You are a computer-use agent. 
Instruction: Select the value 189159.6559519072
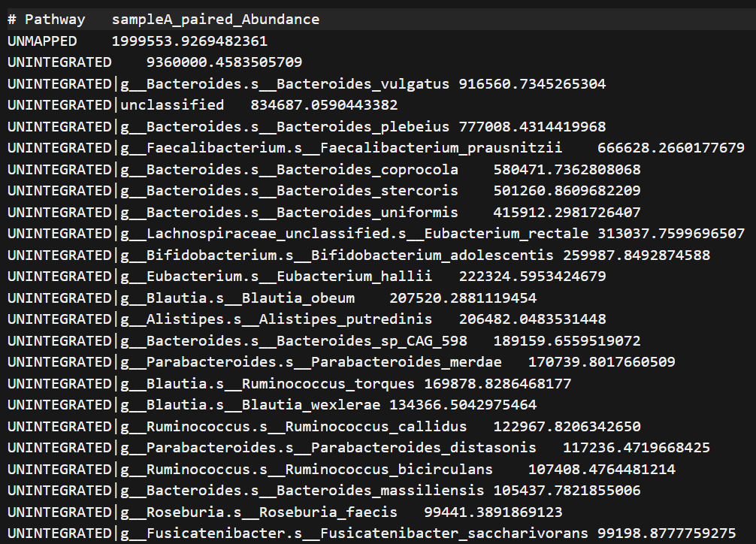[x=567, y=341]
